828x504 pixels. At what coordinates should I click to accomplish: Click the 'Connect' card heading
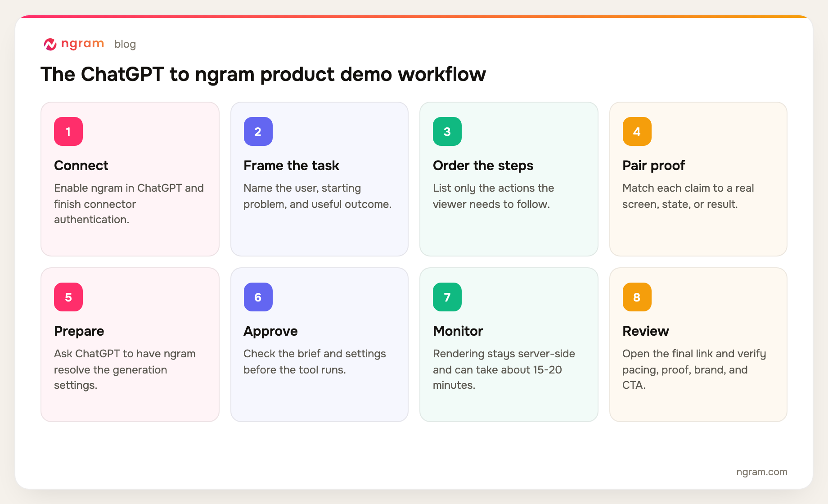pyautogui.click(x=81, y=166)
